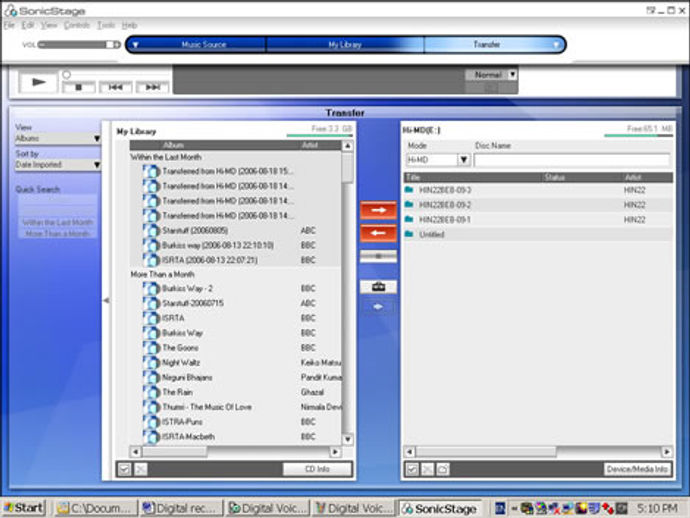This screenshot has height=518, width=690.
Task: Open Windows Start menu
Action: click(24, 508)
